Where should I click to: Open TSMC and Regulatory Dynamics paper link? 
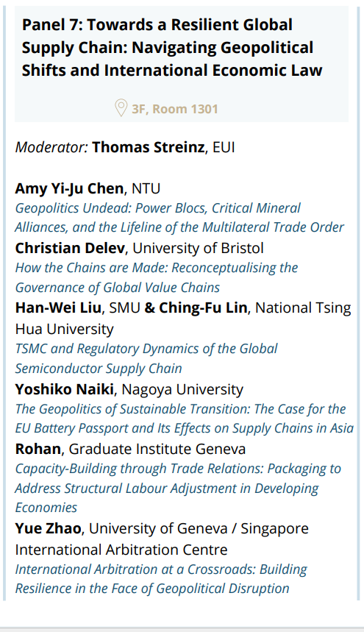[146, 358]
